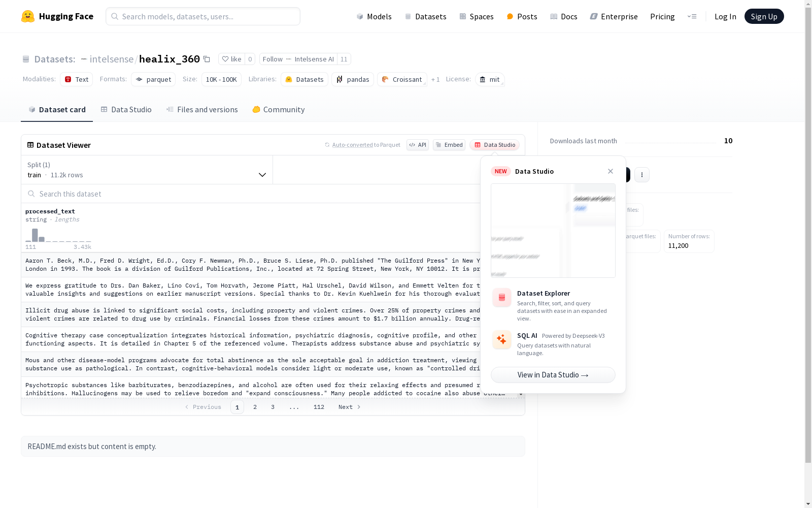
Task: Open the mit license tag
Action: (490, 79)
